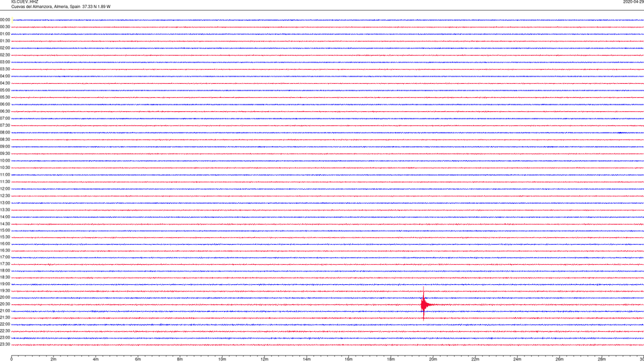Click the '21:30' row label
This screenshot has height=362, width=644.
point(5,318)
